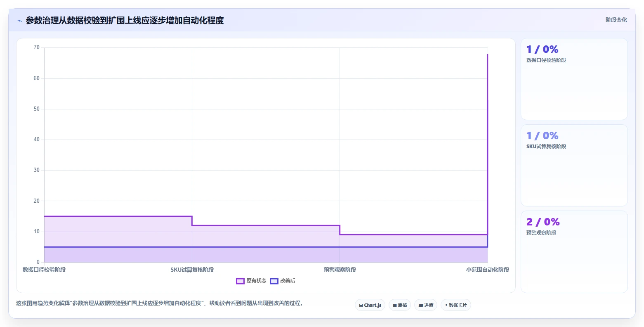Click the icon inside the 进度 pill
644x327 pixels.
tap(421, 306)
